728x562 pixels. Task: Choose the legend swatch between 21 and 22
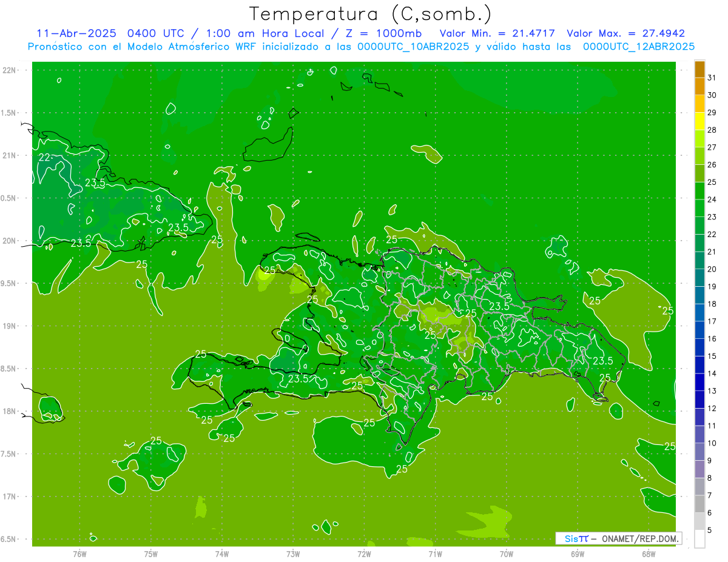[x=699, y=243]
